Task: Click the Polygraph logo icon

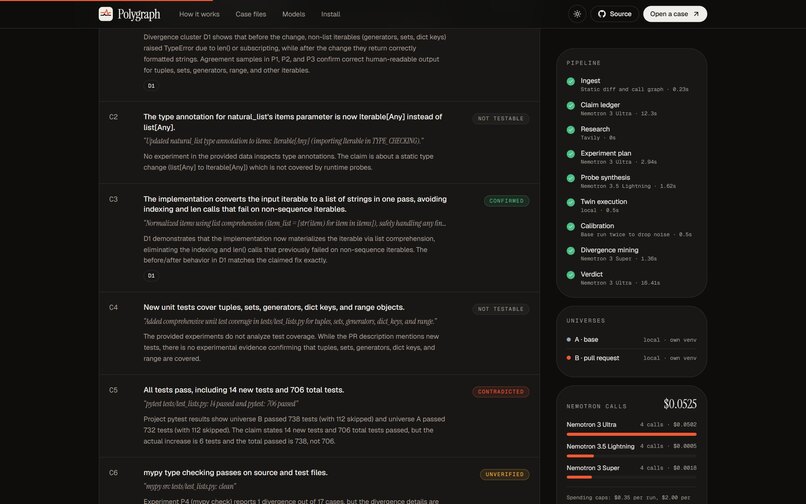Action: click(x=106, y=14)
